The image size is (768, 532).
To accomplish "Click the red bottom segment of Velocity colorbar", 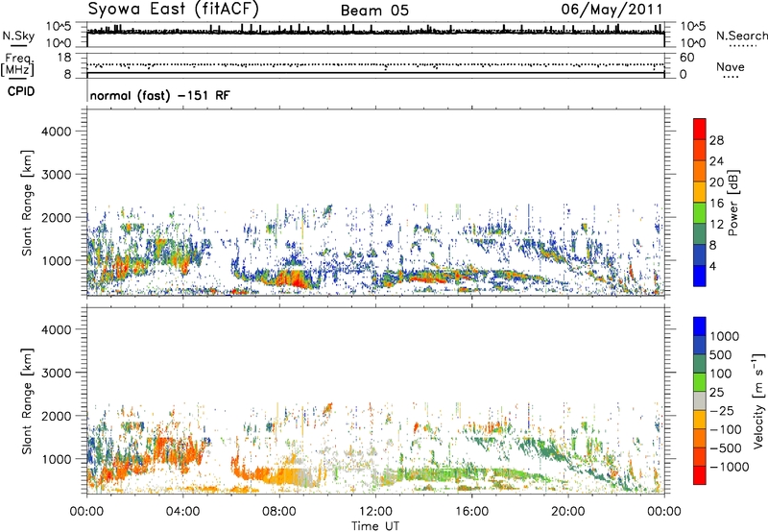I will (700, 475).
